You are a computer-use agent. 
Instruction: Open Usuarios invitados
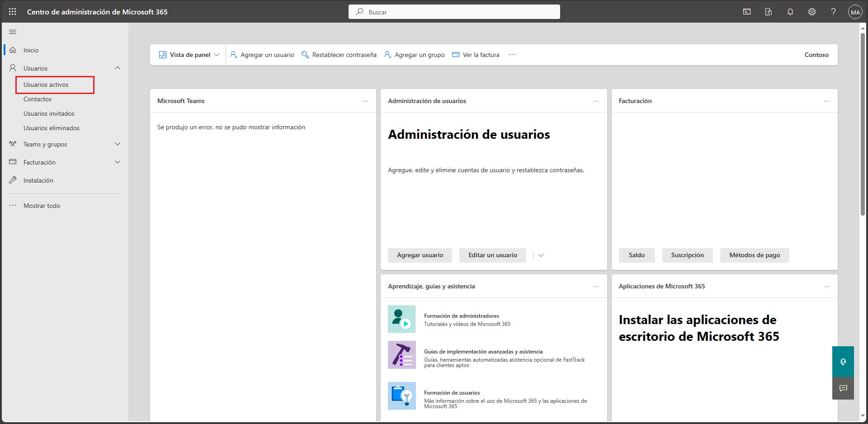(49, 113)
